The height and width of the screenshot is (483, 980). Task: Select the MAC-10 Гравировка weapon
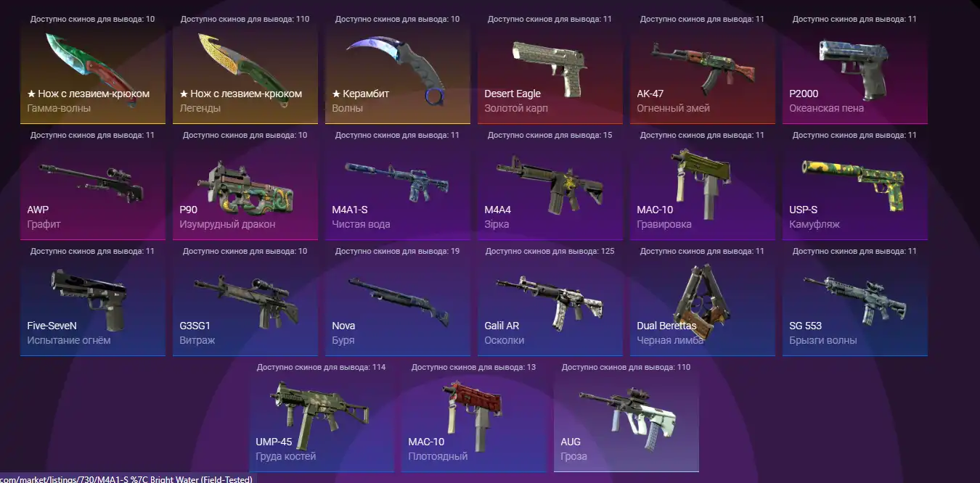click(703, 183)
